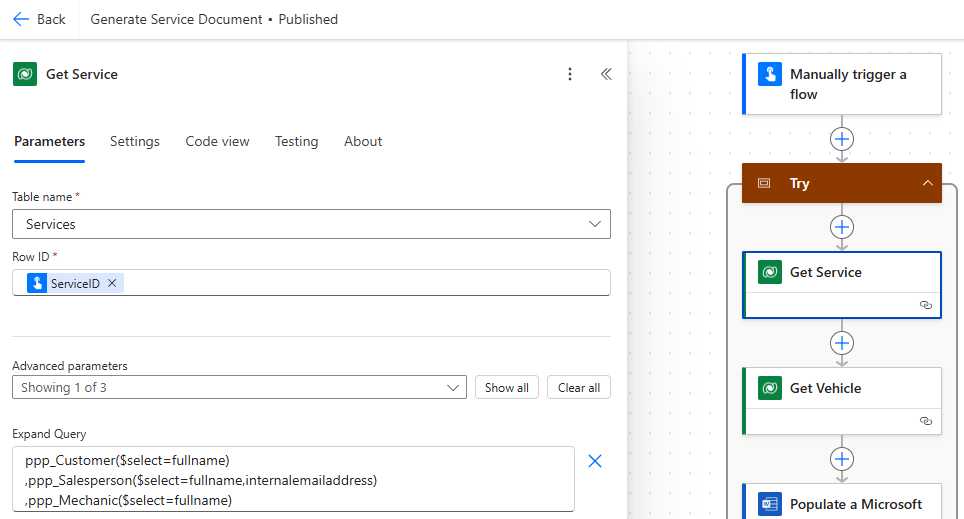Click the Clear all button
The height and width of the screenshot is (519, 964).
click(x=579, y=387)
